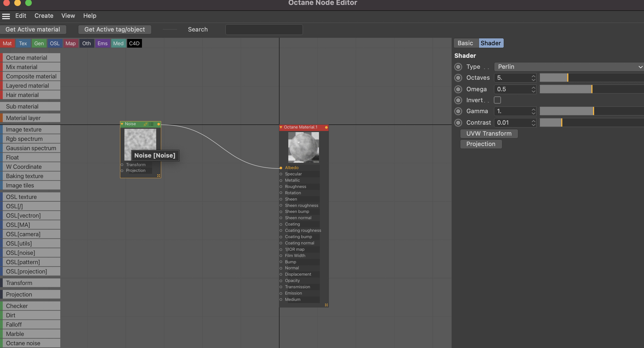Click the Contrast value stepper arrows

click(533, 123)
